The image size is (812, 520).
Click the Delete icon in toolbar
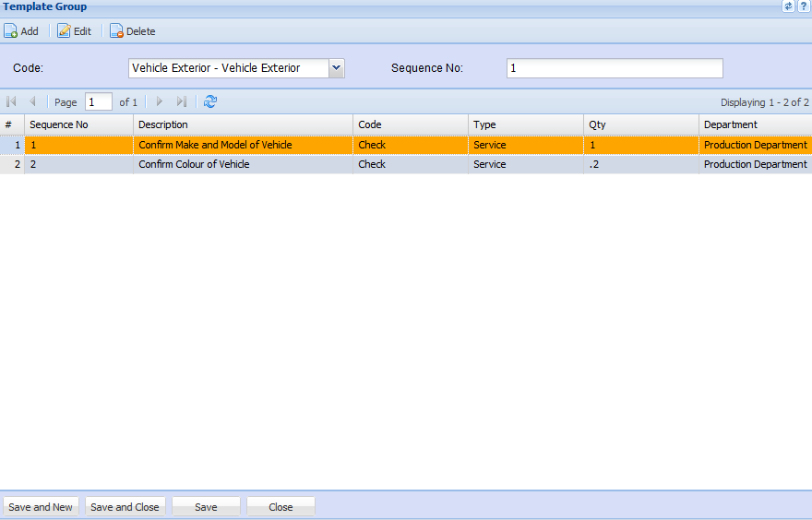[116, 31]
